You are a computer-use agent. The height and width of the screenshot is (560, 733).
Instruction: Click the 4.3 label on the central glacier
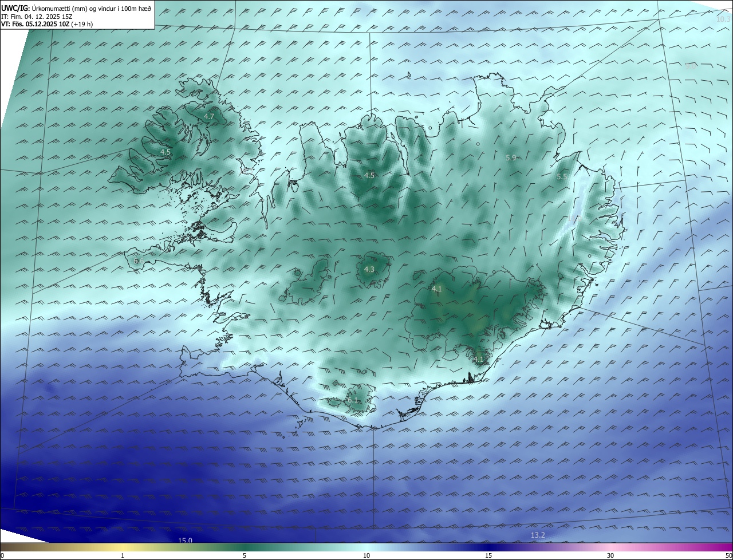coord(369,269)
